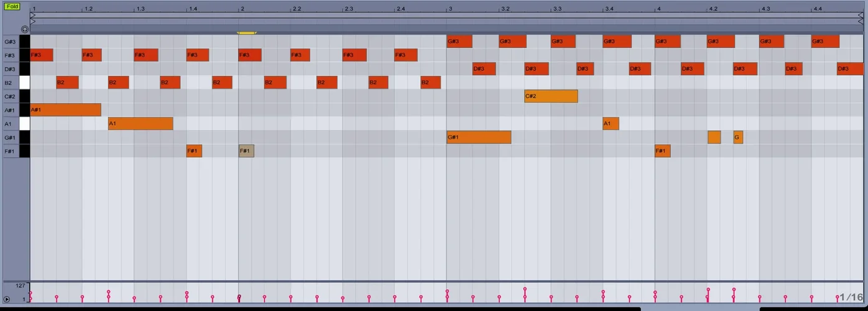Click ruler position 4.3
This screenshot has height=311, width=868.
tap(766, 9)
